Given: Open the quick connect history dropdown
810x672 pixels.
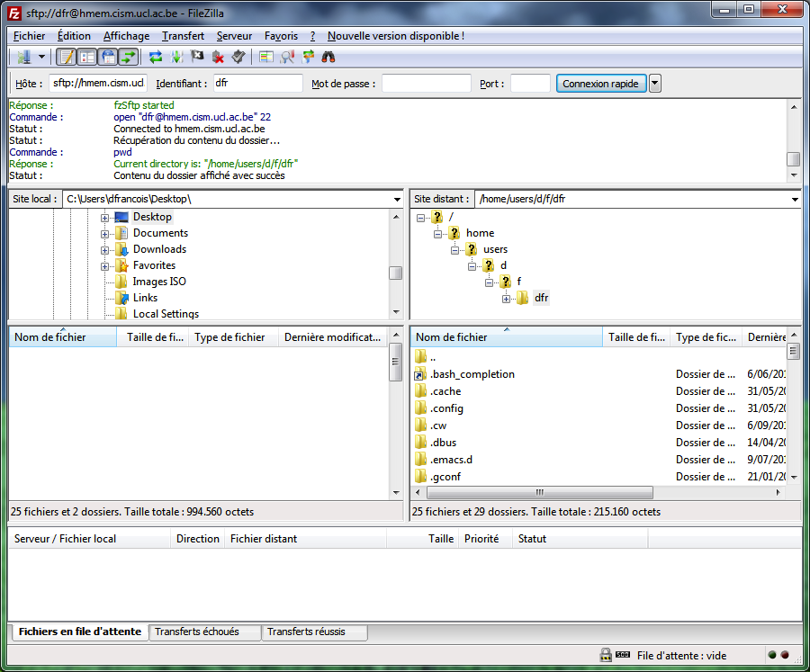Looking at the screenshot, I should coord(654,84).
